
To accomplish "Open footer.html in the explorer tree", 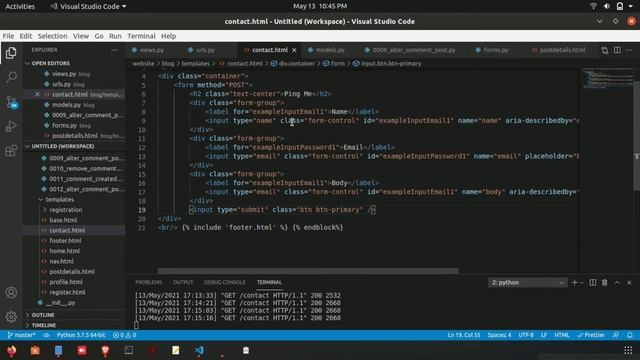I will (65, 241).
